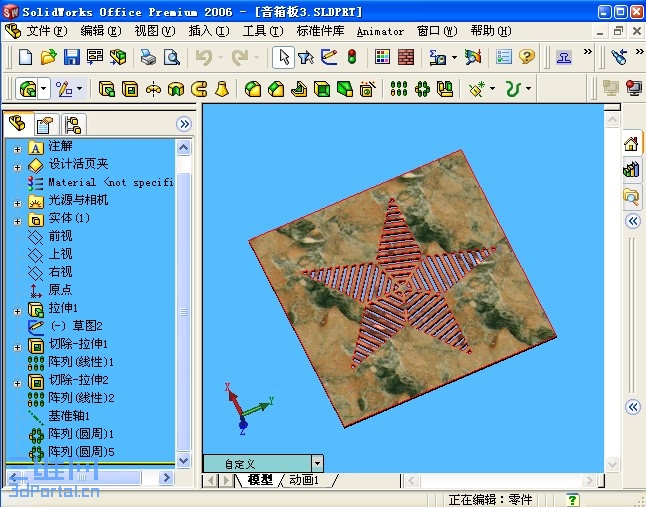The height and width of the screenshot is (507, 646).
Task: Expand the 光源与相机 tree node
Action: coord(17,203)
